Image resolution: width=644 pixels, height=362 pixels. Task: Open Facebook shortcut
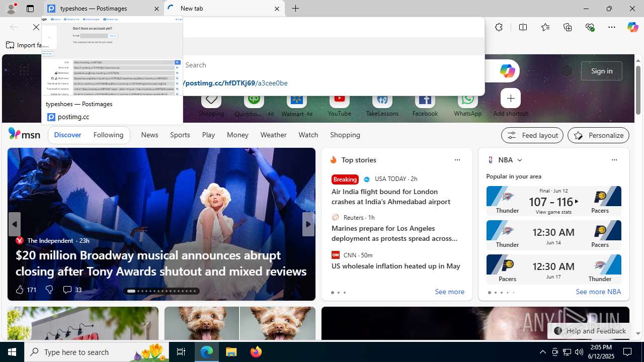point(425,104)
